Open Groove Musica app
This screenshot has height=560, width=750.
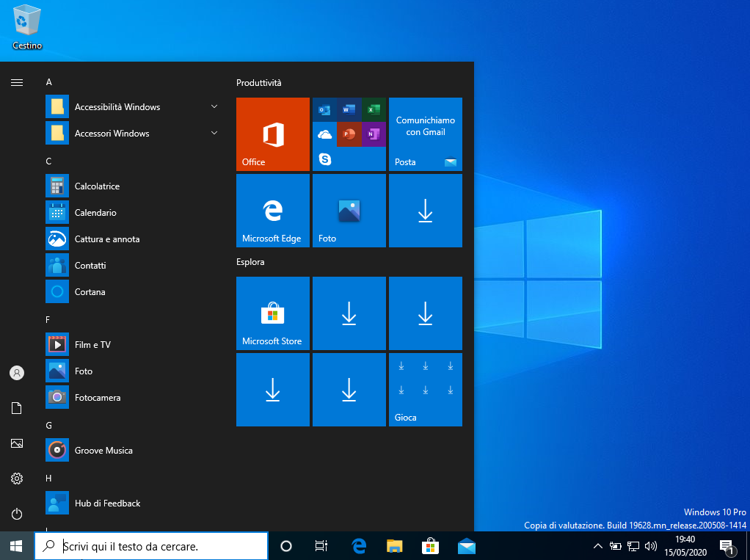pos(133,451)
